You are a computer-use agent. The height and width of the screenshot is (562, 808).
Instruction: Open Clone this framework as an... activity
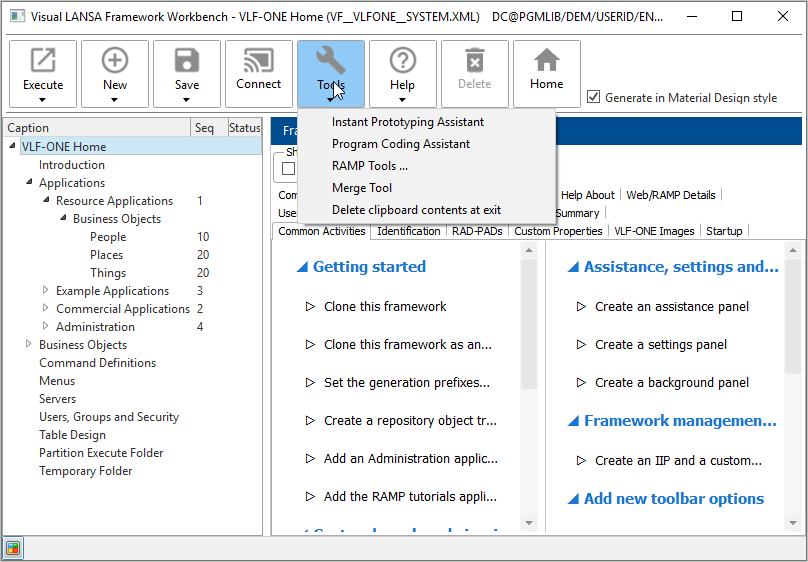[408, 345]
